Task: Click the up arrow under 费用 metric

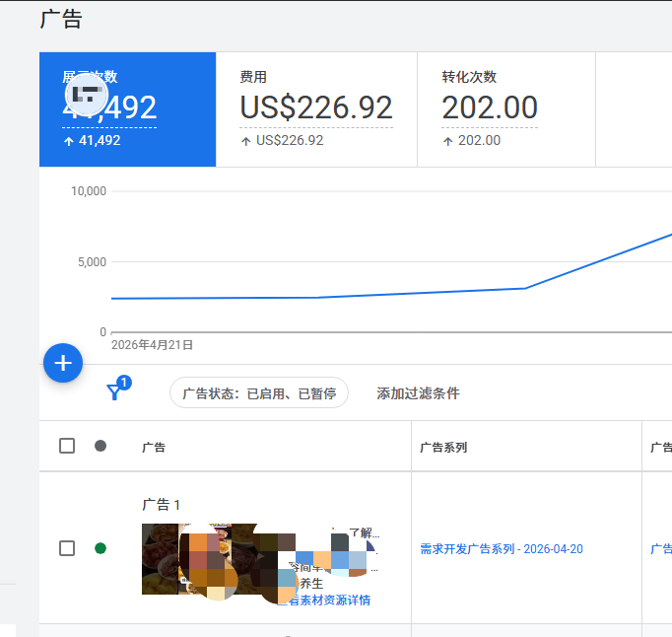Action: coord(245,141)
